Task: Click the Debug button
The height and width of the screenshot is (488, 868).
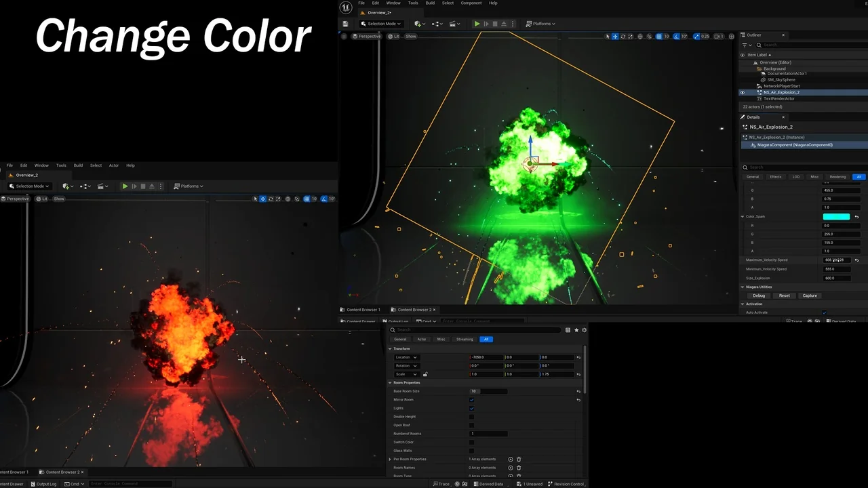Action: [759, 296]
